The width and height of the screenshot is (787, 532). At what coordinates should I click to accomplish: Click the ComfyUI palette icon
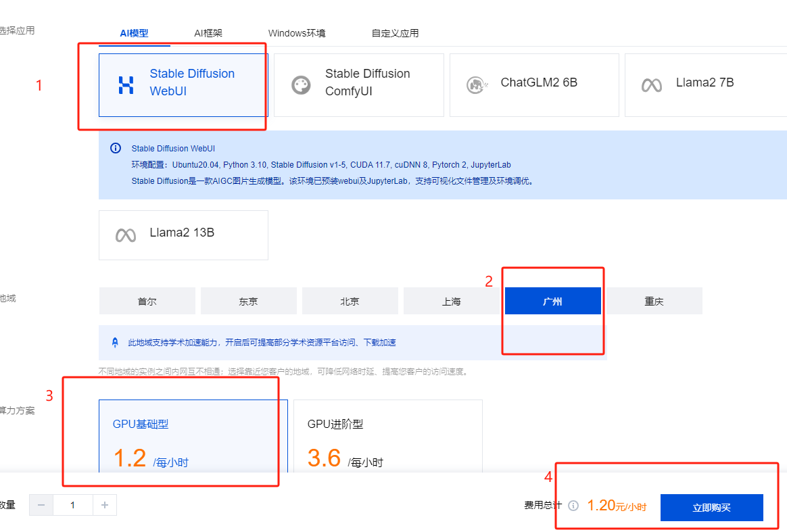(301, 85)
